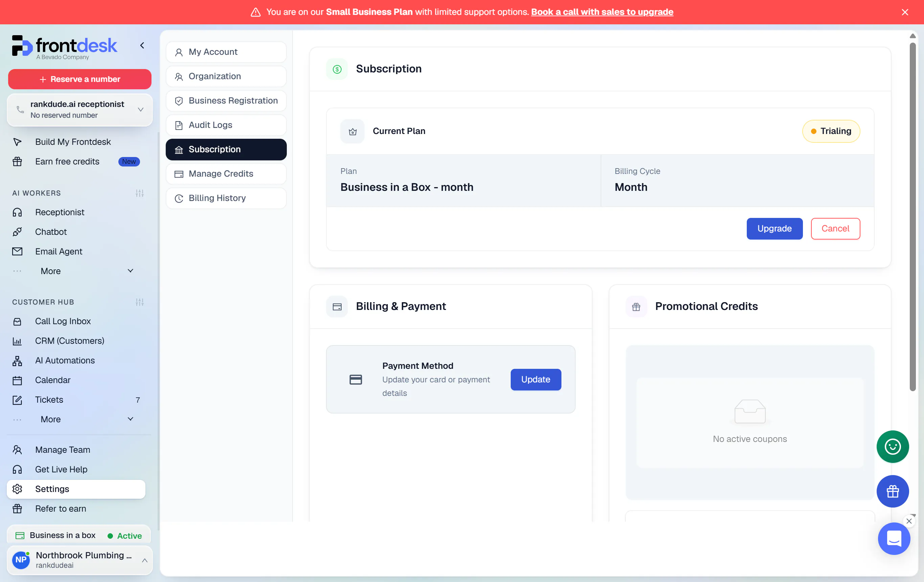Open Call Log Inbox
924x582 pixels.
tap(76, 321)
